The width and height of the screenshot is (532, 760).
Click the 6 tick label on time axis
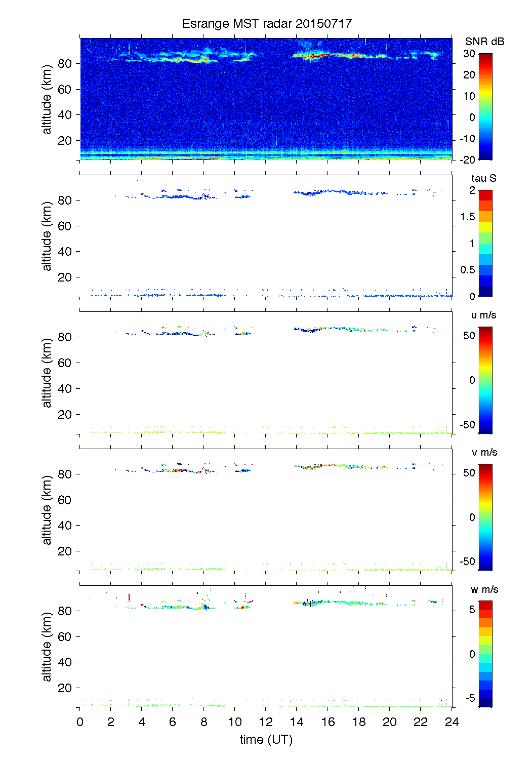pos(173,722)
